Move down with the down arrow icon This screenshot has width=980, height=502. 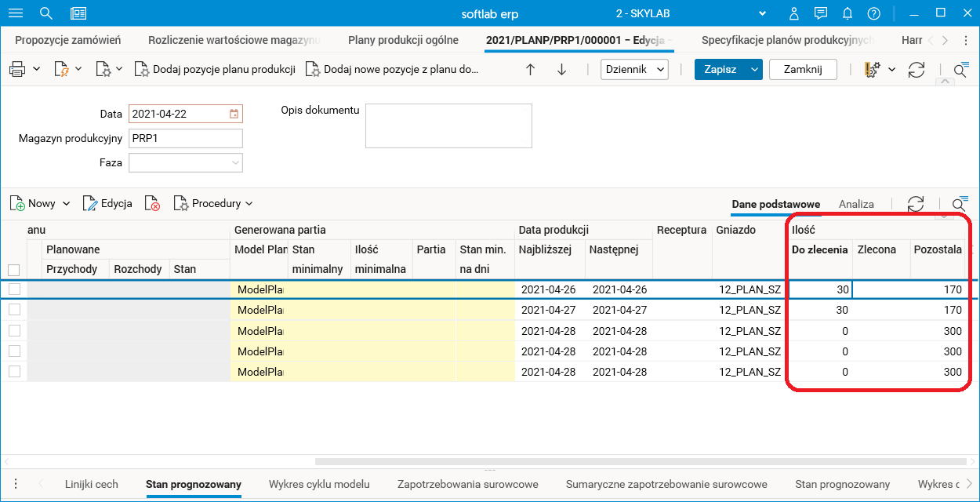[x=561, y=69]
